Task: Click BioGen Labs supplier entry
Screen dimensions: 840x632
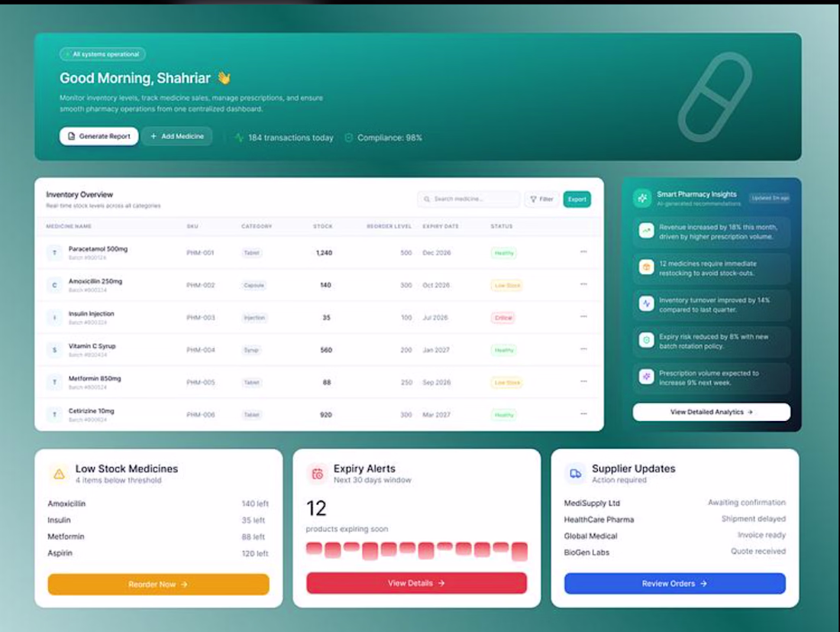Action: (586, 553)
